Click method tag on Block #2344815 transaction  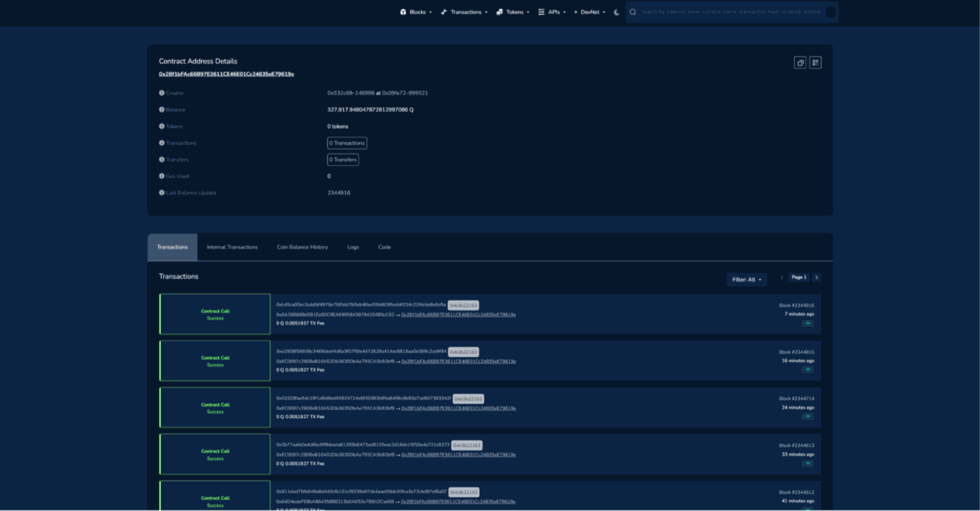tap(463, 352)
